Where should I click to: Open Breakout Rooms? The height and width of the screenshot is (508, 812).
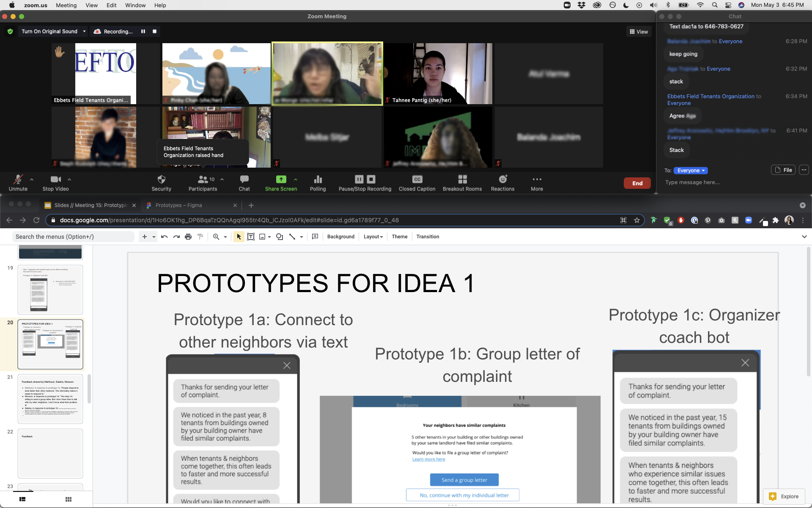462,179
